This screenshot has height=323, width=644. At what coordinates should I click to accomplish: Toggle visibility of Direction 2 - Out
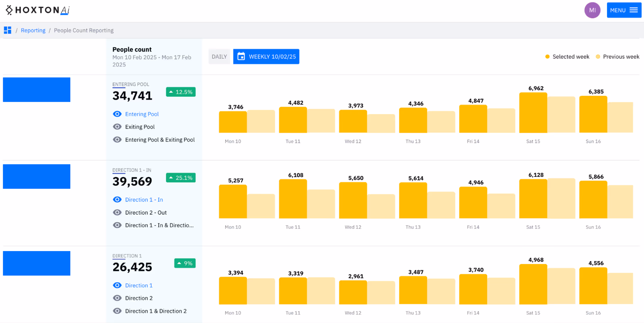click(117, 212)
